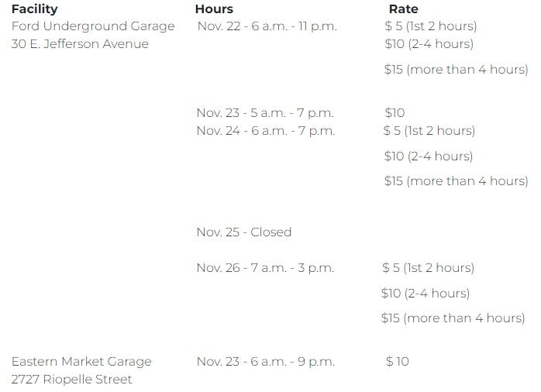Click the 30 E. Jefferson Avenue address
The image size is (541, 392).
(80, 44)
